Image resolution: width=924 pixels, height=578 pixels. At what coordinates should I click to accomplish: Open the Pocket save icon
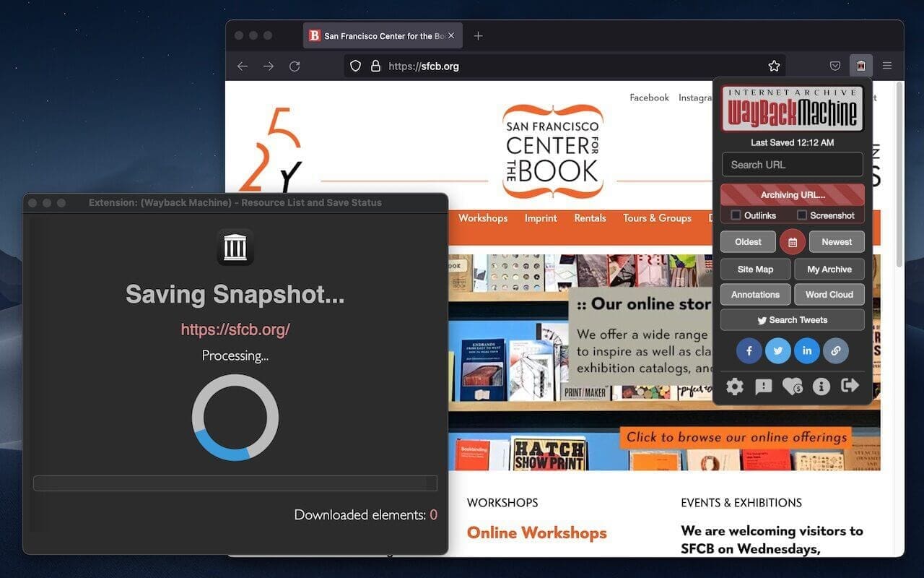coord(835,66)
